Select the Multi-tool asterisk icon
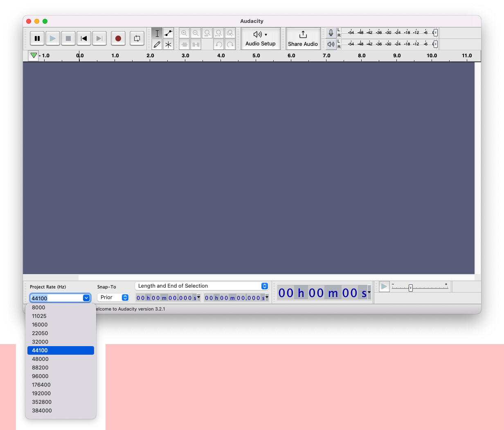 click(x=169, y=45)
